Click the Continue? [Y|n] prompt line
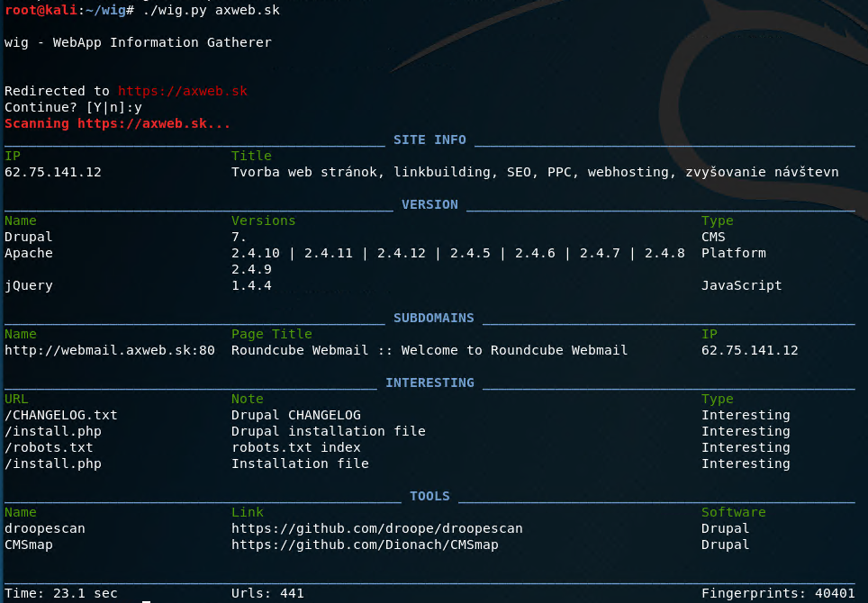The height and width of the screenshot is (603, 868). click(x=73, y=107)
